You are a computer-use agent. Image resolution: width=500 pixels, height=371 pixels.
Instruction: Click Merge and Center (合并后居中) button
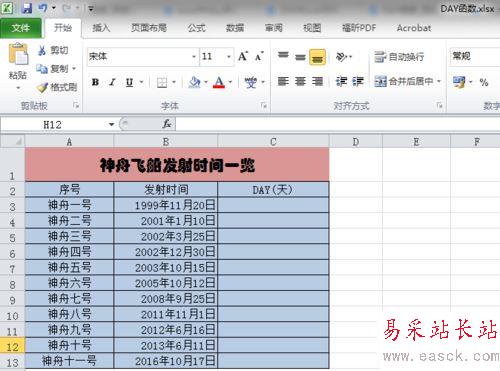click(x=403, y=81)
